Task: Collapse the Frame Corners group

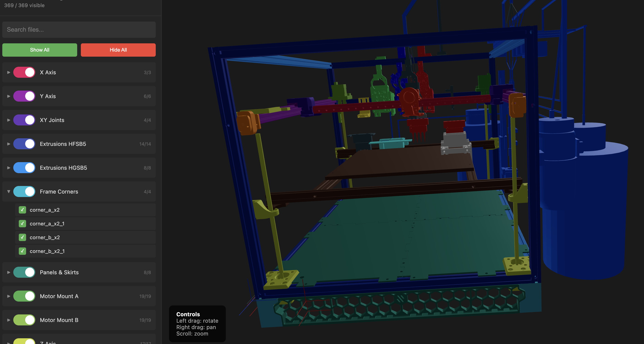Action: pos(8,191)
